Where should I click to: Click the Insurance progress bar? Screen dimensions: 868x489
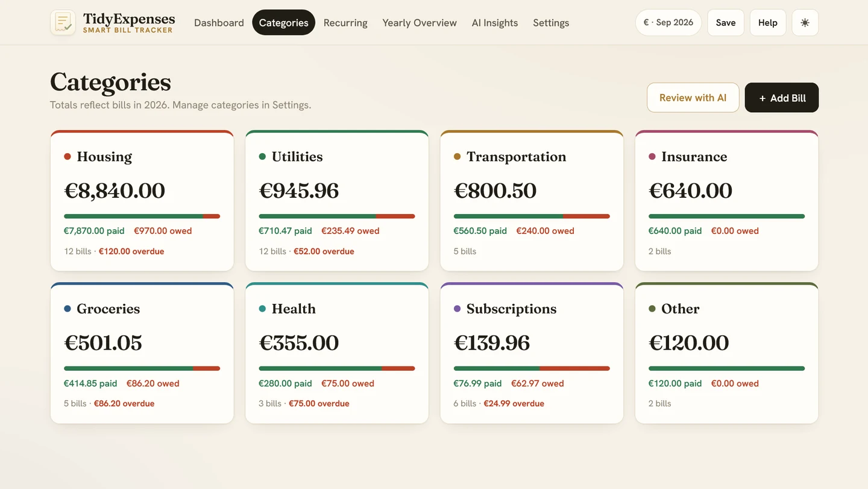tap(726, 216)
